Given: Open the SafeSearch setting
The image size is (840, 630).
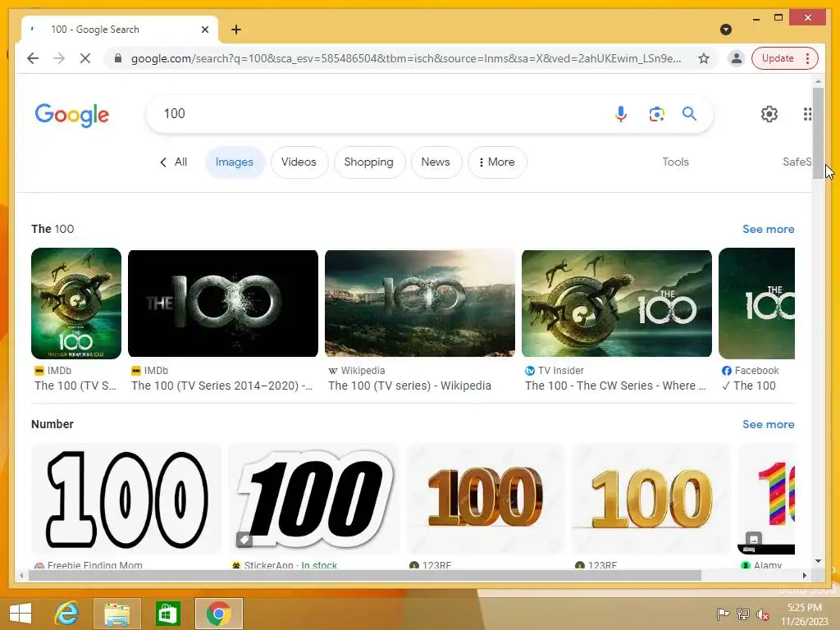Looking at the screenshot, I should point(797,162).
